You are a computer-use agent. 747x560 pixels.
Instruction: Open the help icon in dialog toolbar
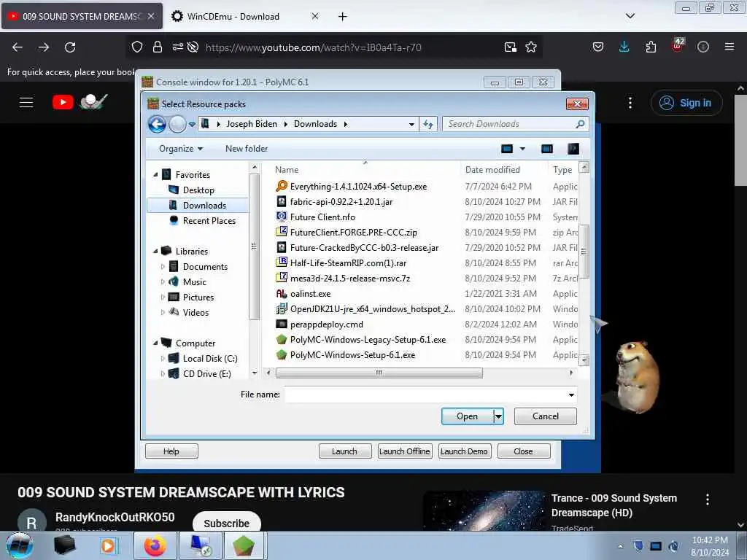pos(573,149)
